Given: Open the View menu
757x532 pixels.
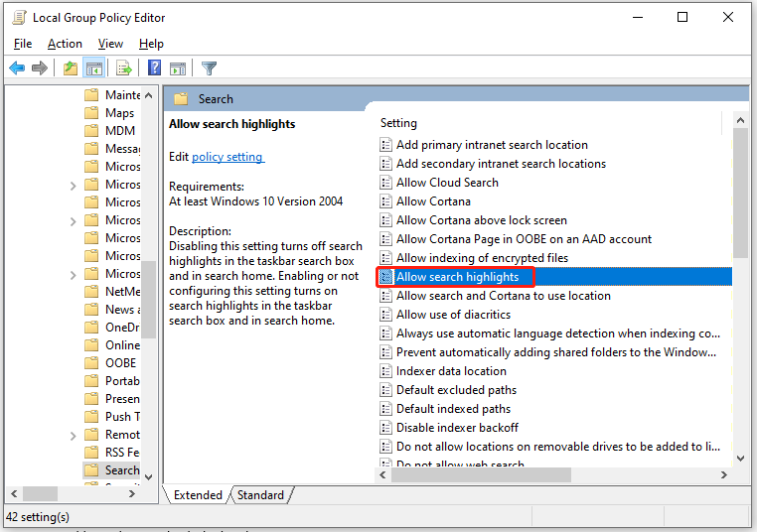Looking at the screenshot, I should pyautogui.click(x=110, y=44).
